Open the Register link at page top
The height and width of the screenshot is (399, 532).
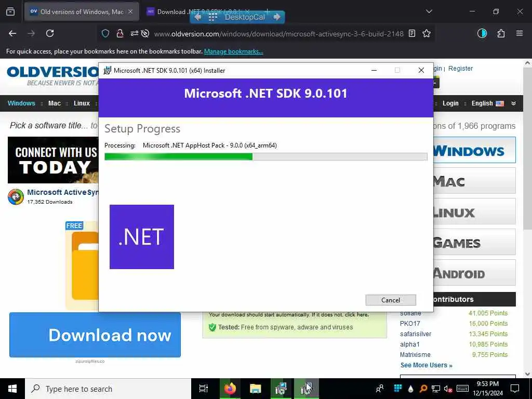(x=460, y=69)
